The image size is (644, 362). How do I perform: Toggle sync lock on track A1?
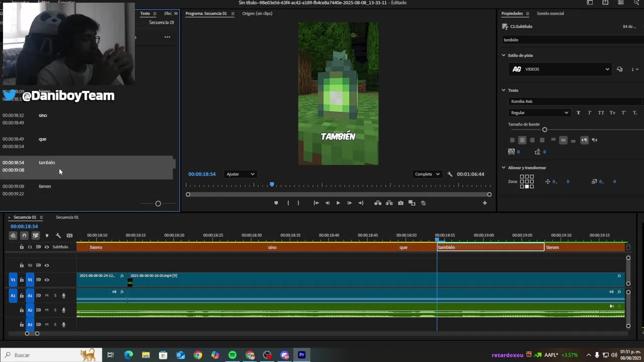(x=38, y=296)
